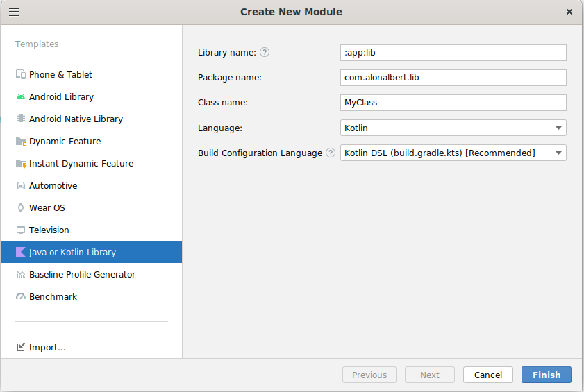Cancel the module creation dialog

[487, 375]
